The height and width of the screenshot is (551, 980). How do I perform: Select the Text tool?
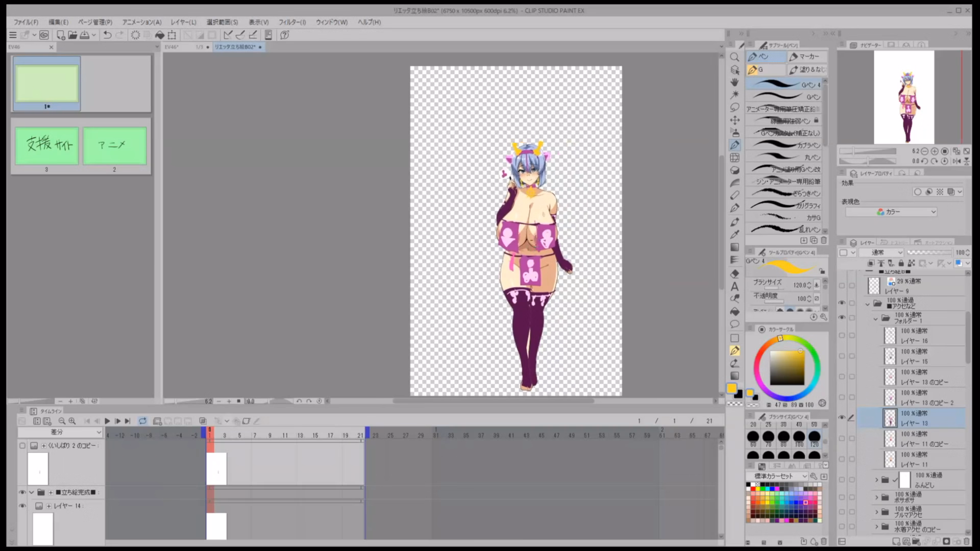coord(734,286)
